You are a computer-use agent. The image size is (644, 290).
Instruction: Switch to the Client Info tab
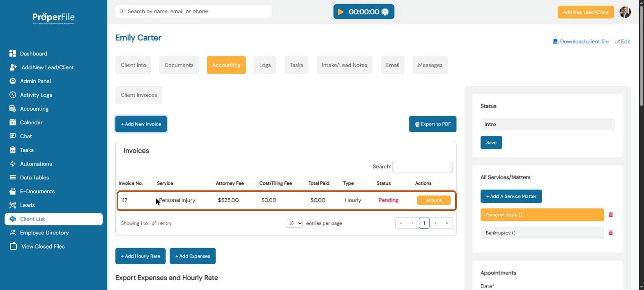tap(133, 65)
